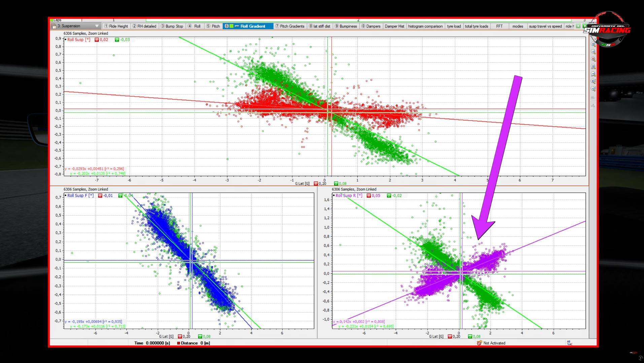The image size is (644, 363).
Task: Expand the Roll Susp F channel legend
Action: pos(65,196)
